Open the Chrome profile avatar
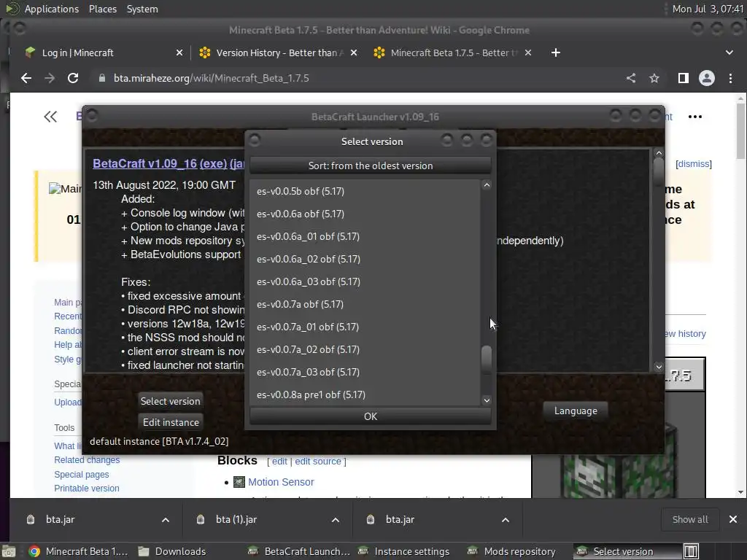 tap(706, 78)
